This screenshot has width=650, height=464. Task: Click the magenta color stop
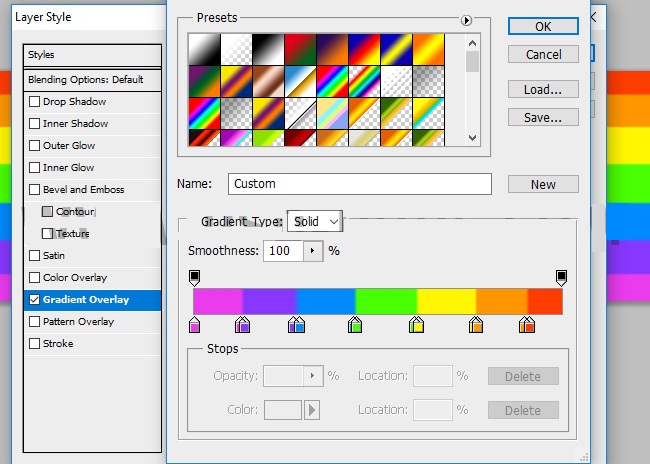[x=194, y=325]
